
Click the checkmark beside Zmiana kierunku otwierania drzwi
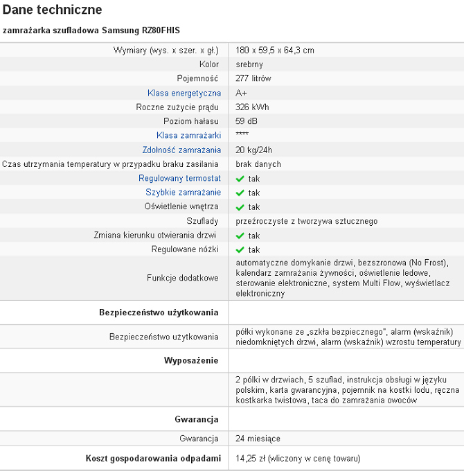click(x=240, y=236)
